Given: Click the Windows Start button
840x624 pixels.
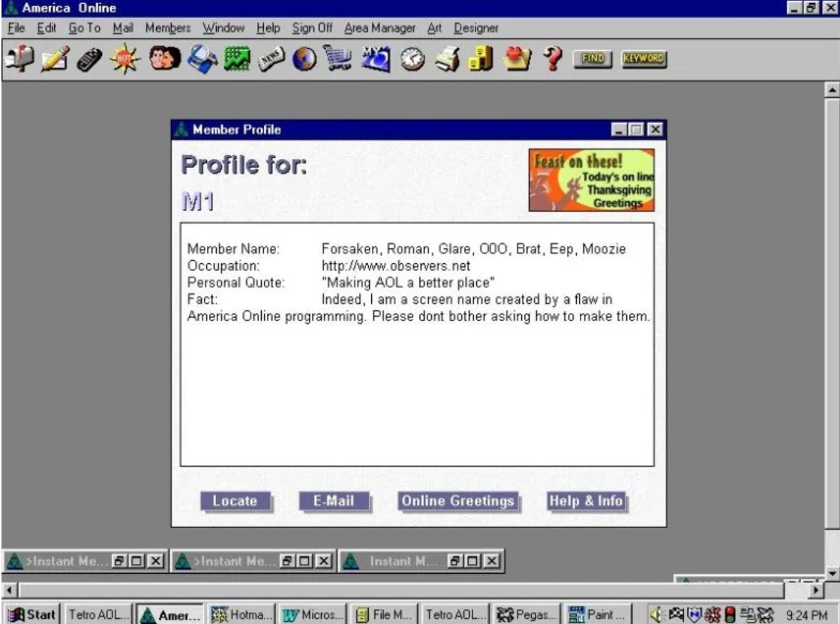Looking at the screenshot, I should click(31, 614).
